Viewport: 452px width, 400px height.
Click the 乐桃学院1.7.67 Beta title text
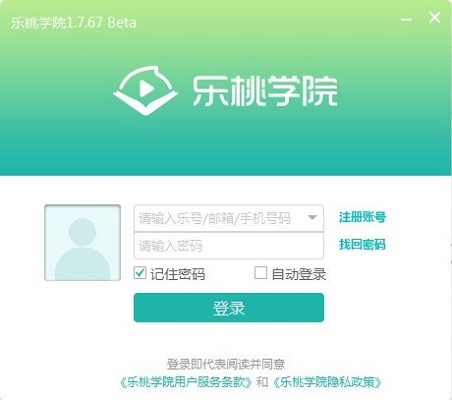coord(73,23)
